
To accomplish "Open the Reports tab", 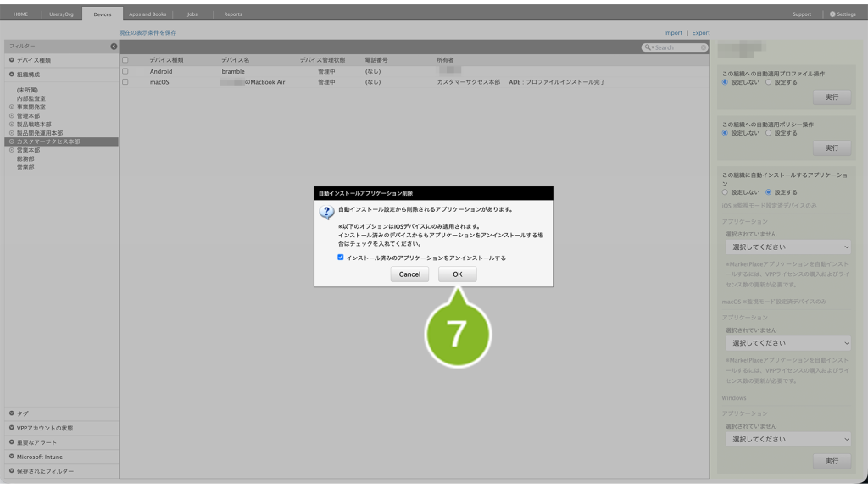I will tap(233, 14).
